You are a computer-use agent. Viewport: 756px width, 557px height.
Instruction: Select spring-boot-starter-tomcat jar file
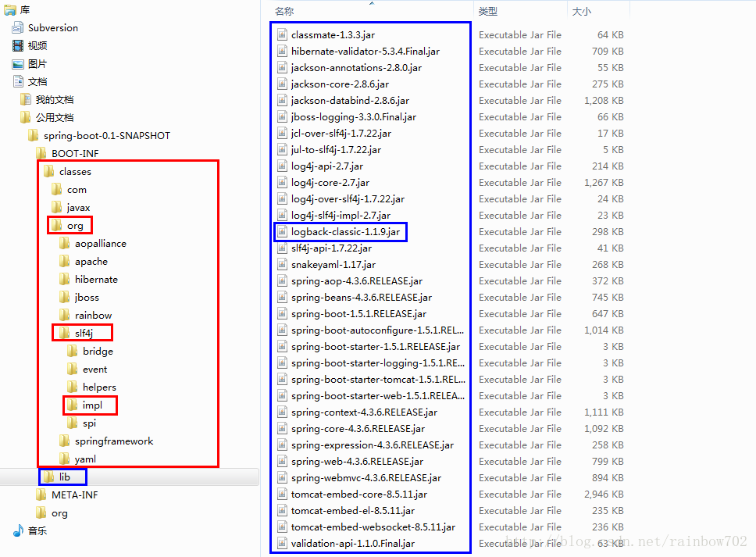(x=379, y=379)
